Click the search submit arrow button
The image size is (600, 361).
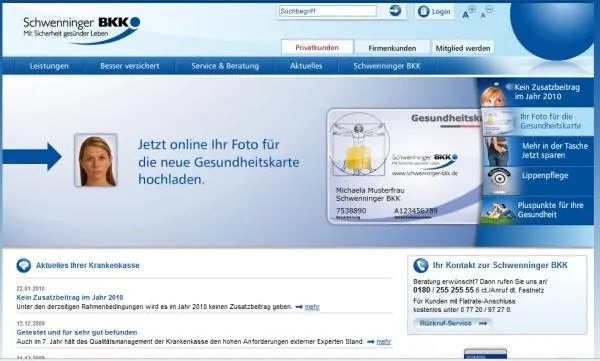395,11
